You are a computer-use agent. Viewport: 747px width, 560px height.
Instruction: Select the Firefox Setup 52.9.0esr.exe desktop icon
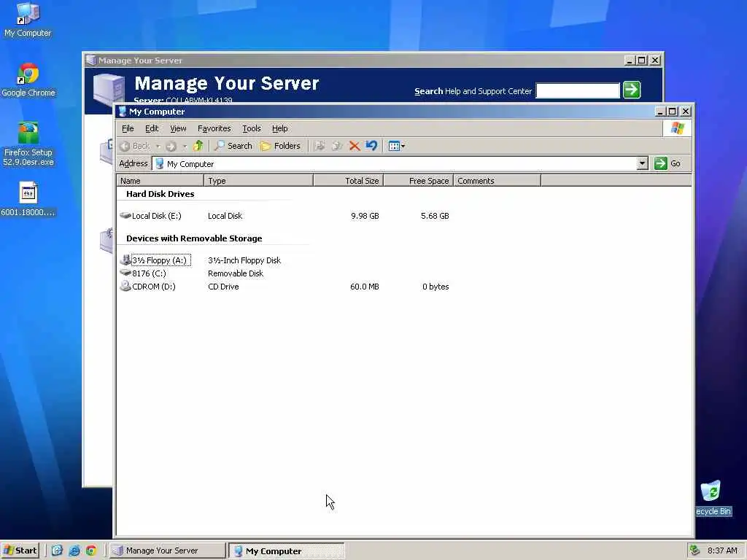click(28, 144)
